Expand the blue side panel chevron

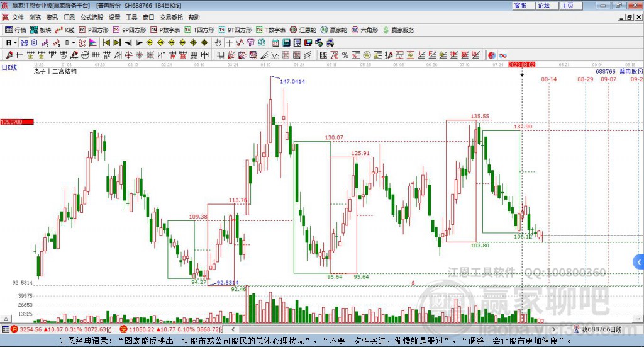639,262
